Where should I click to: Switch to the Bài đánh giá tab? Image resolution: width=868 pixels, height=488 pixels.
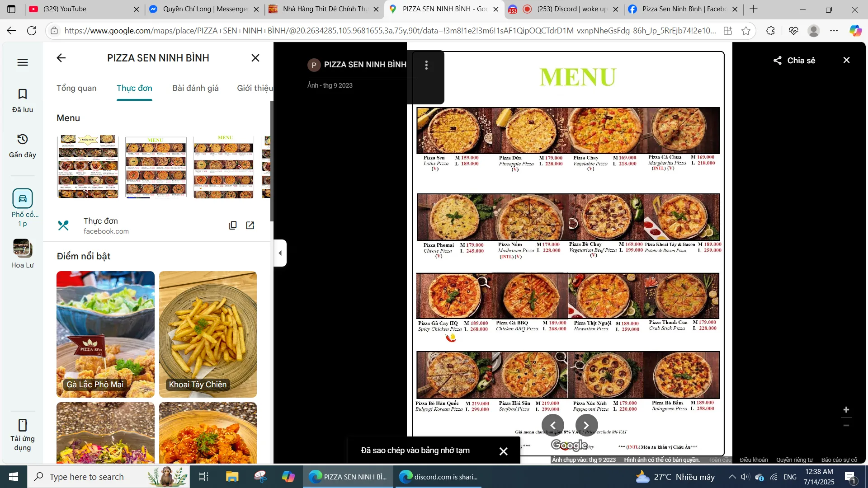[195, 88]
